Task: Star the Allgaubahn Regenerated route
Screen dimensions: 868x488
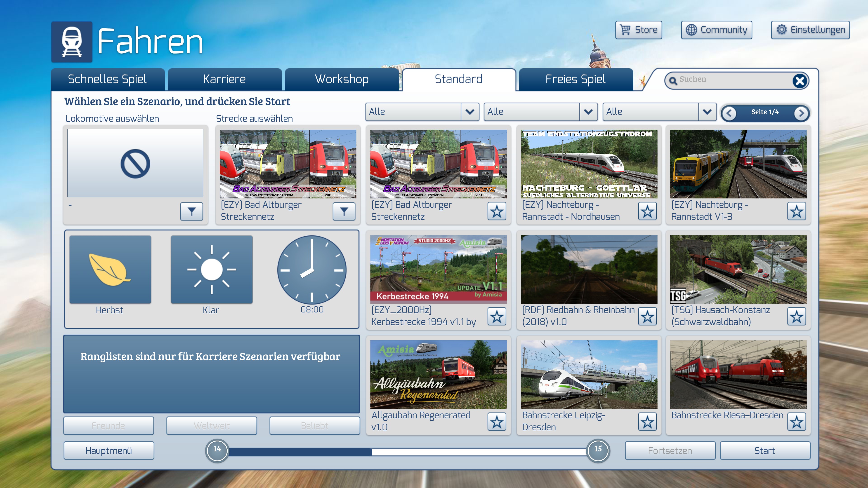Action: point(497,422)
